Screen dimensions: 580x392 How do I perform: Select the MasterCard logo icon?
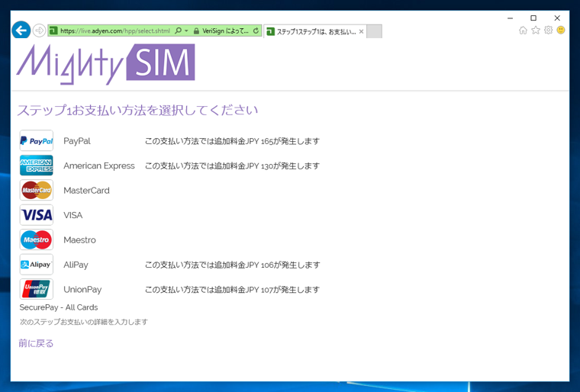(37, 190)
